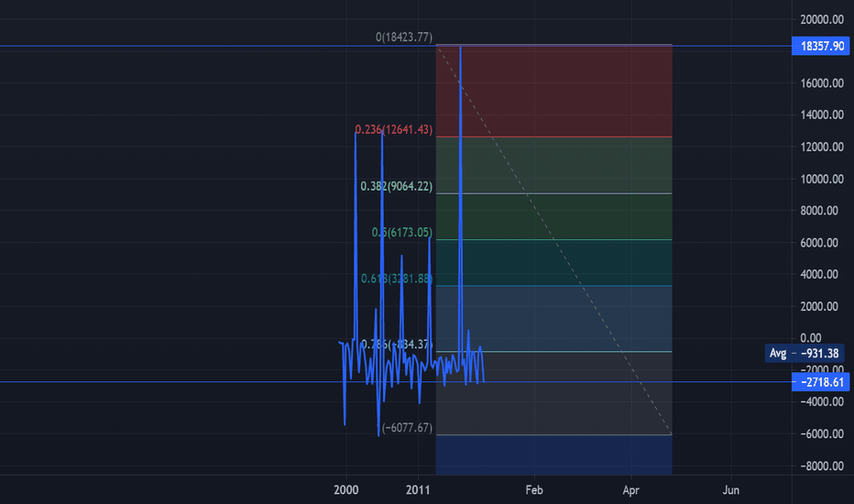Click the -4000.00 price scale value
This screenshot has height=504, width=854.
822,402
